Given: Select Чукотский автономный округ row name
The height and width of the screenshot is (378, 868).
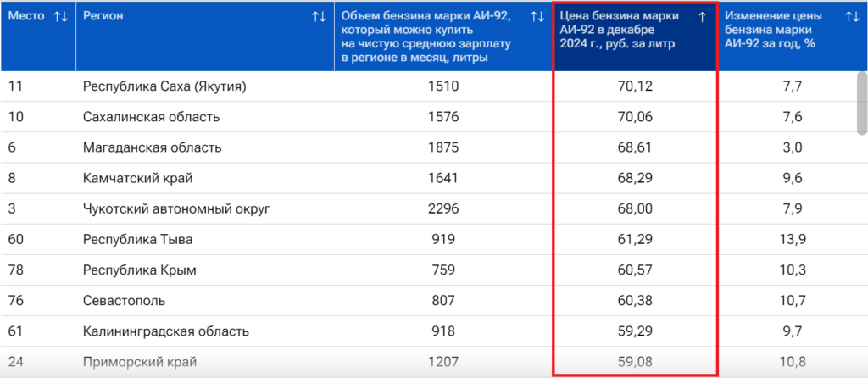Looking at the screenshot, I should tap(176, 208).
